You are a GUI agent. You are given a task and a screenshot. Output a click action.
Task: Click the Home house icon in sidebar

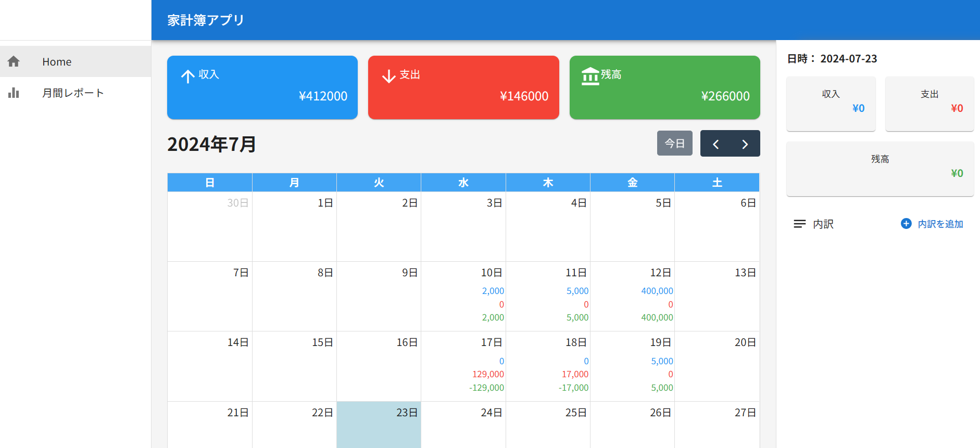coord(14,61)
